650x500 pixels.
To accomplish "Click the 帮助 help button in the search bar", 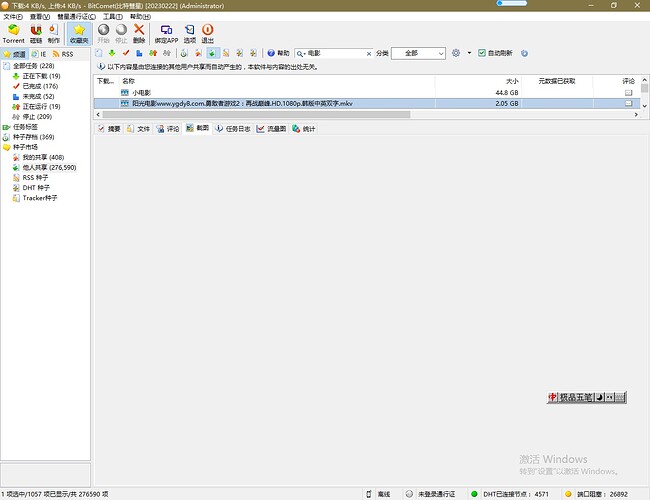I will tap(279, 53).
